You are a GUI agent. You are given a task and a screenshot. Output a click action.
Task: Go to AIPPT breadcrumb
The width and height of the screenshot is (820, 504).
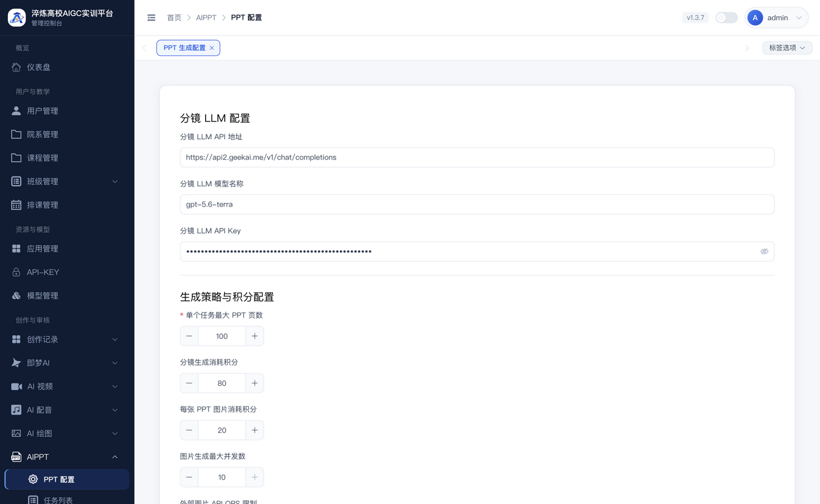coord(206,18)
